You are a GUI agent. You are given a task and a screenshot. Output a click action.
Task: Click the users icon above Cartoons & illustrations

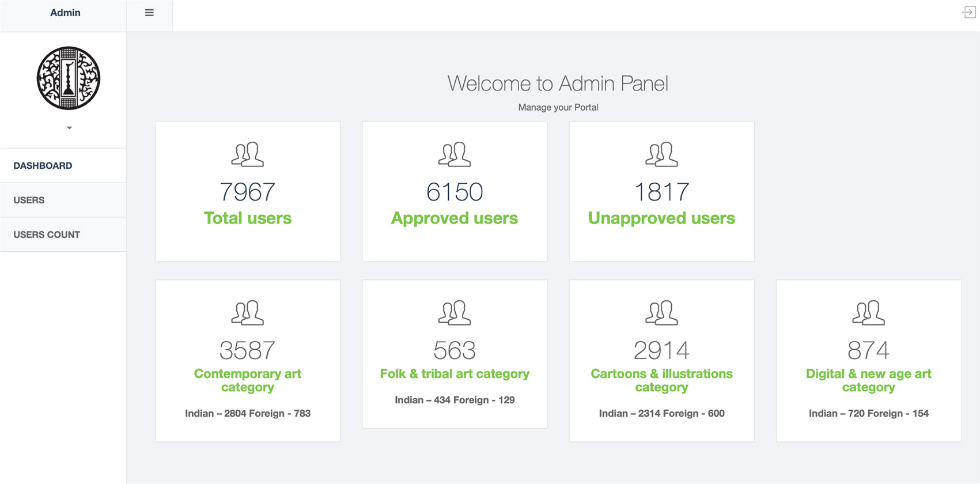tap(661, 313)
